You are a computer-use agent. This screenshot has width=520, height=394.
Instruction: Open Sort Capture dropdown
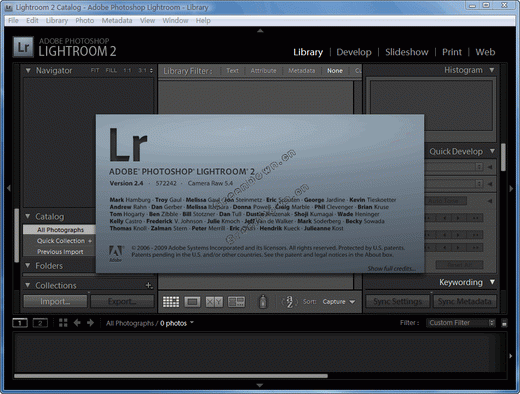click(x=339, y=302)
